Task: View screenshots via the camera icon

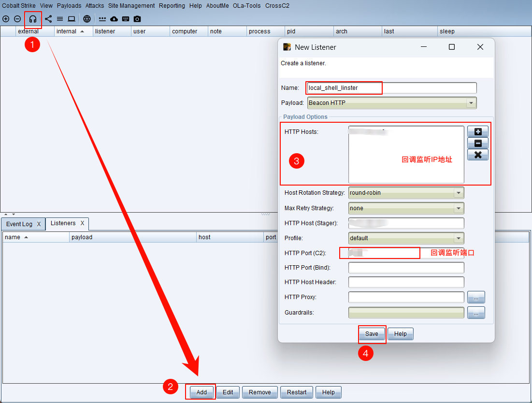Action: (137, 19)
